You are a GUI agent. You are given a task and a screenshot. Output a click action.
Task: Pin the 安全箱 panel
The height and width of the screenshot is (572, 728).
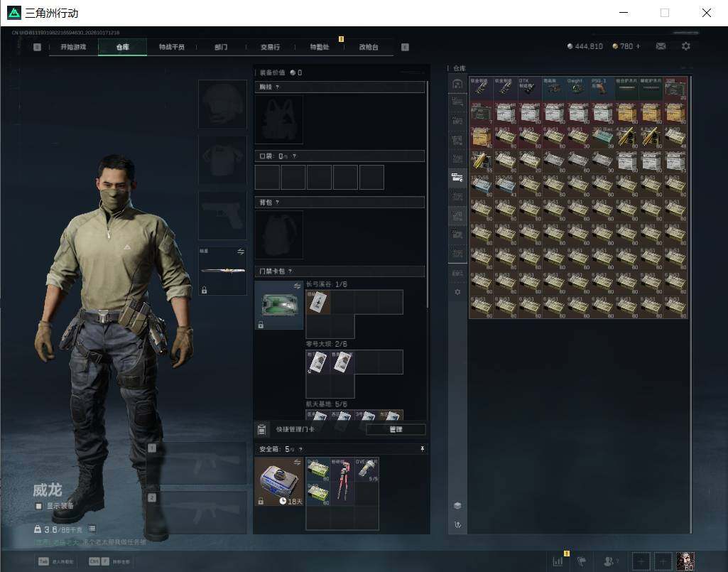click(422, 449)
